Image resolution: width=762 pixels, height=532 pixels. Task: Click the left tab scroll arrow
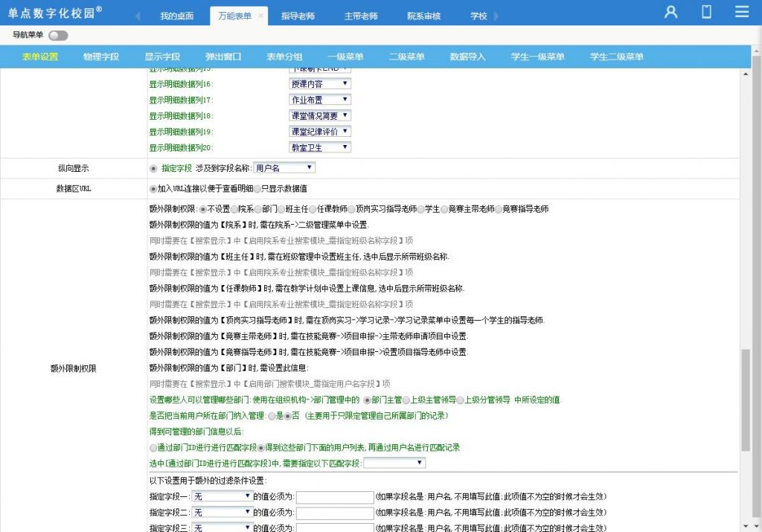pyautogui.click(x=138, y=16)
